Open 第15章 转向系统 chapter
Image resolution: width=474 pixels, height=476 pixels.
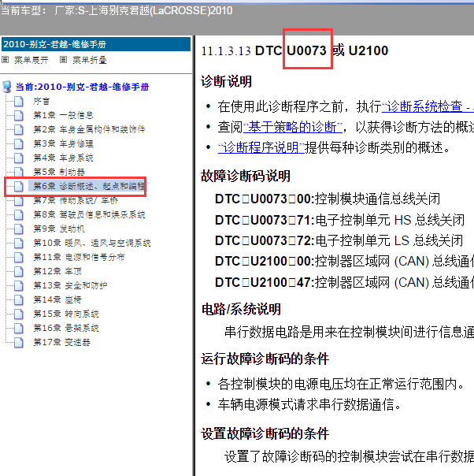(66, 314)
